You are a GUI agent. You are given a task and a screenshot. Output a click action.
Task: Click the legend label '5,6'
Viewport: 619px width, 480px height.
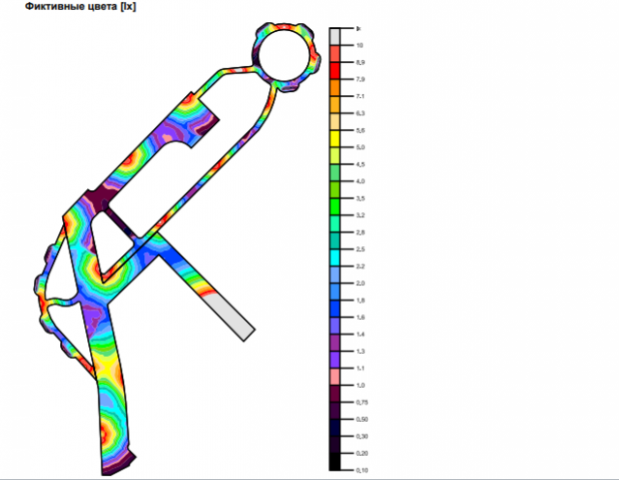coord(360,130)
